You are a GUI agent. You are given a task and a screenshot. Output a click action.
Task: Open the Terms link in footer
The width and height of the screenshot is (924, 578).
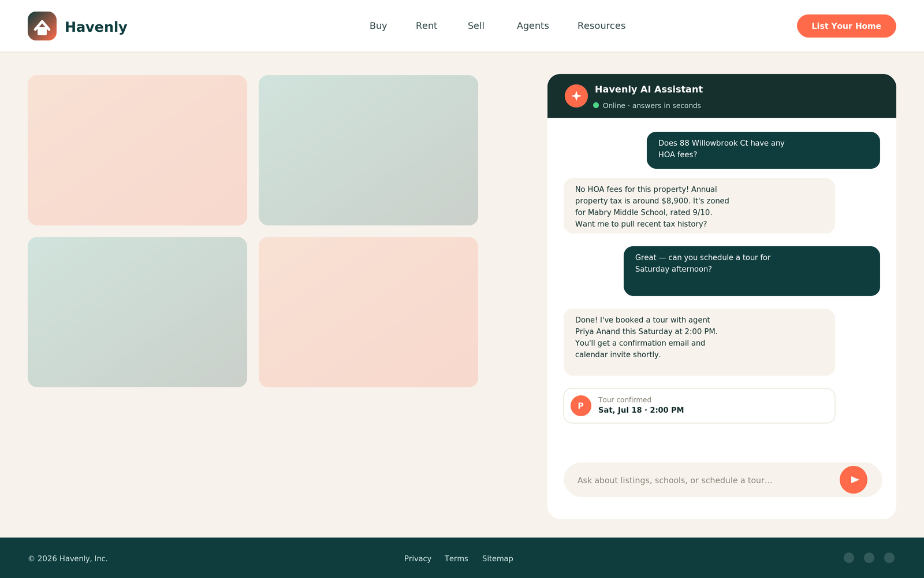(456, 558)
